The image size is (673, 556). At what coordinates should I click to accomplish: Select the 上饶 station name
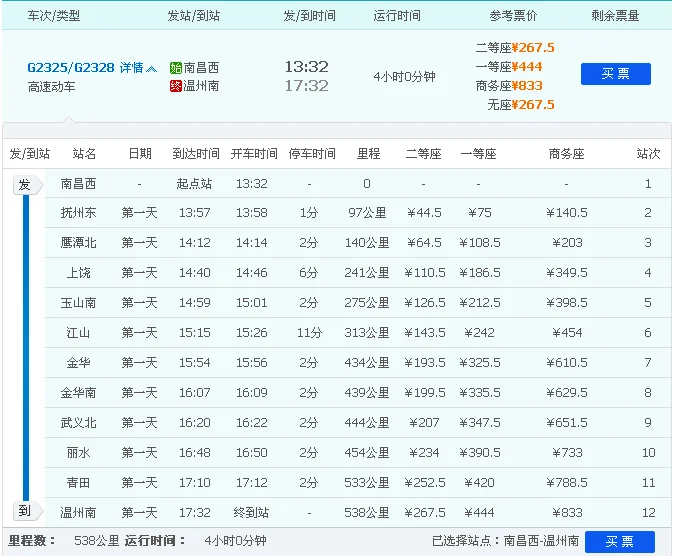coord(78,273)
